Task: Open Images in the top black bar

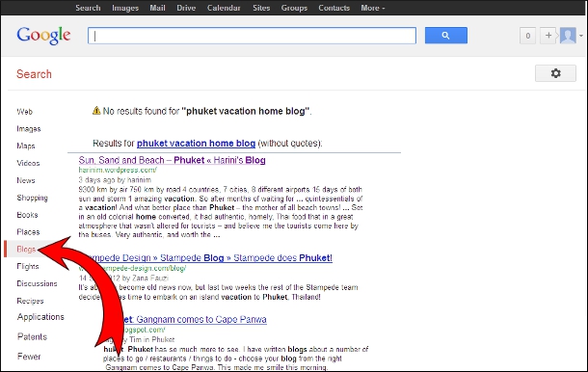Action: (x=125, y=8)
